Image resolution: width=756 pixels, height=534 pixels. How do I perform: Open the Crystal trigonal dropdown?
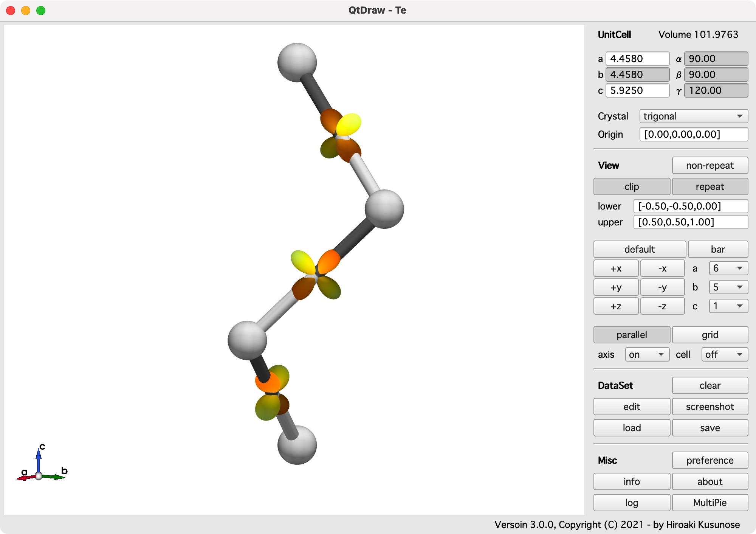[693, 116]
